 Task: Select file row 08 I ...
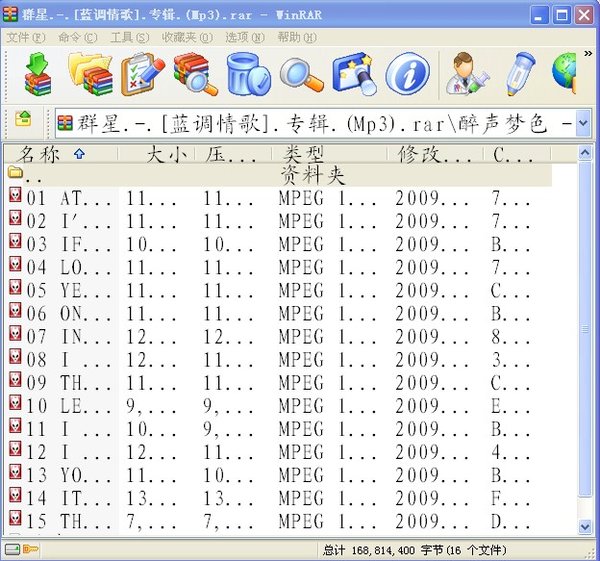pos(279,360)
